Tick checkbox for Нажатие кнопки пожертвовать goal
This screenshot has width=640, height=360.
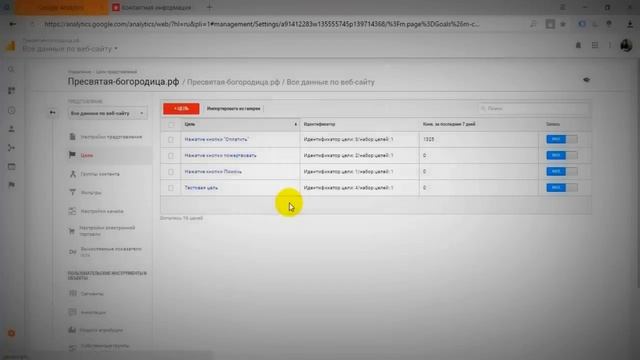[x=171, y=156]
